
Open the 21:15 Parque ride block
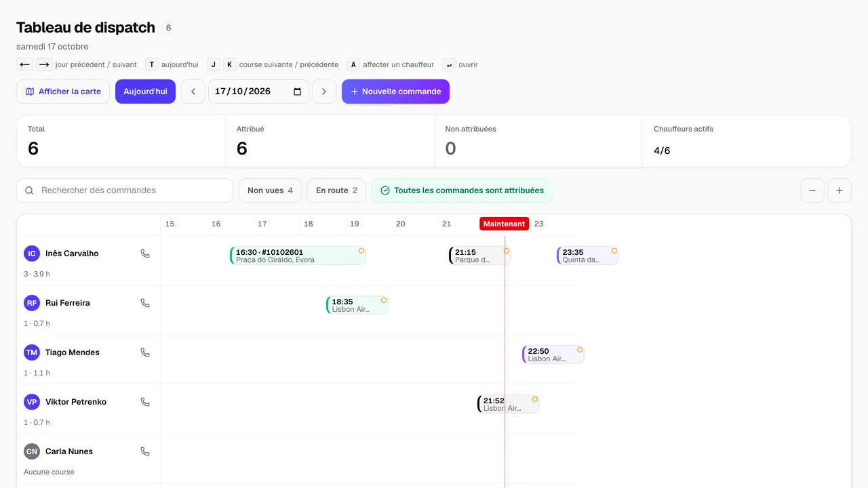[479, 256]
